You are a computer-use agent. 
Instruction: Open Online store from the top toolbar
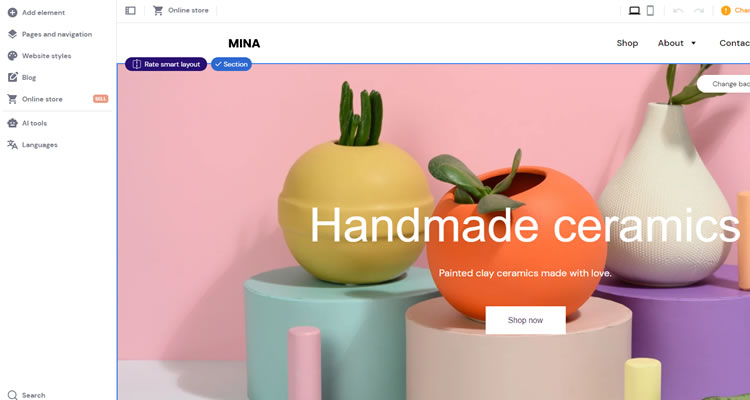[181, 11]
